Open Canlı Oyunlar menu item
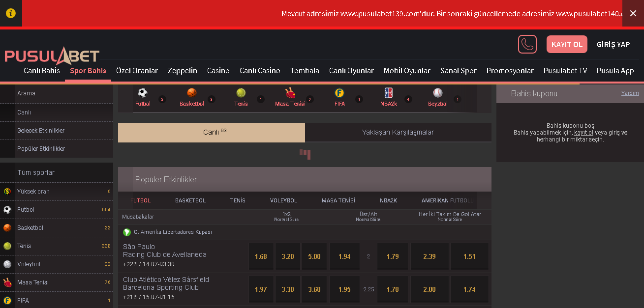644x308 pixels. [x=351, y=71]
